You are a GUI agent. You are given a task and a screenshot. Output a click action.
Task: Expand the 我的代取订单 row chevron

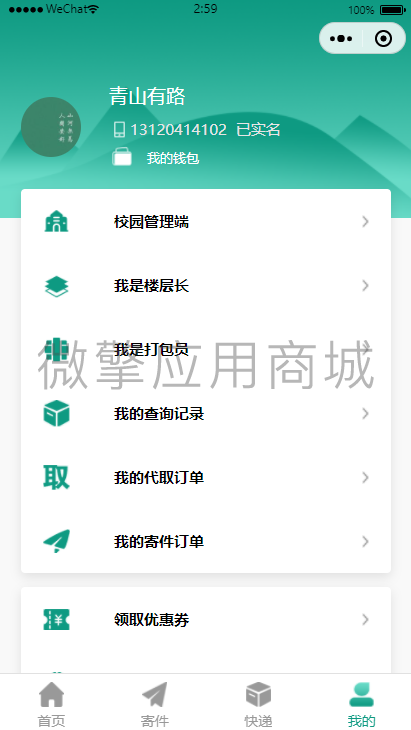click(365, 477)
